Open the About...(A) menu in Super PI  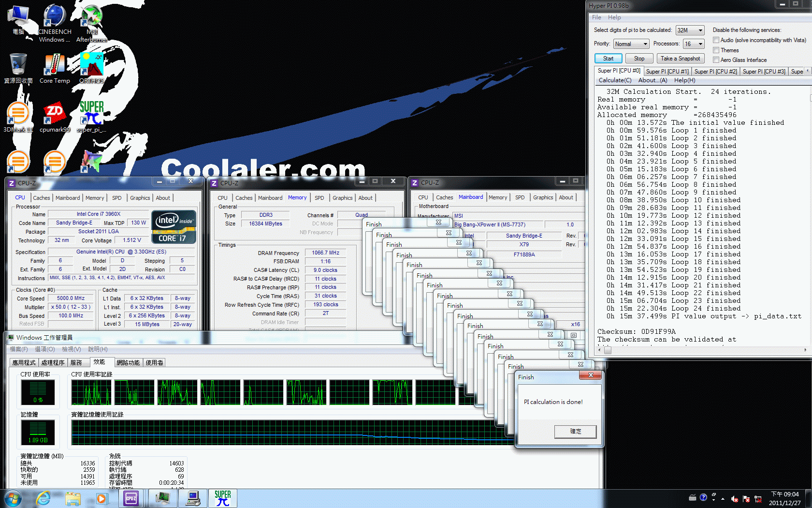[x=652, y=80]
